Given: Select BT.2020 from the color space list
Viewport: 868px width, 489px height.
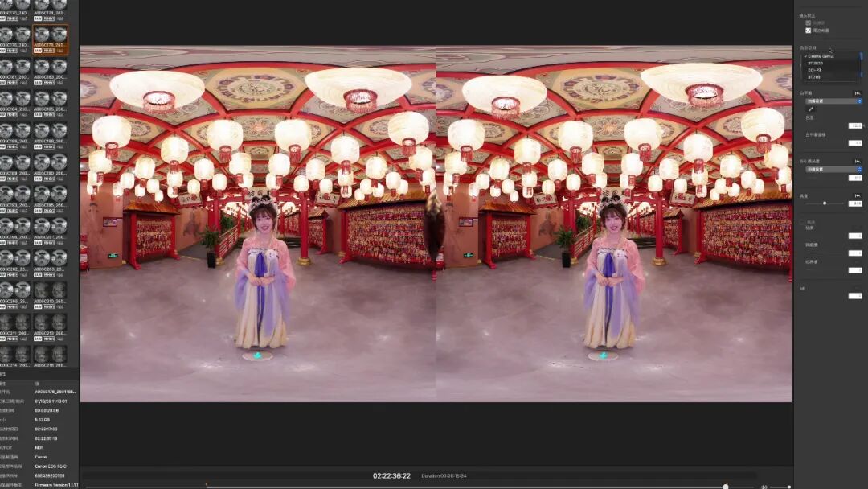Looking at the screenshot, I should coord(817,63).
